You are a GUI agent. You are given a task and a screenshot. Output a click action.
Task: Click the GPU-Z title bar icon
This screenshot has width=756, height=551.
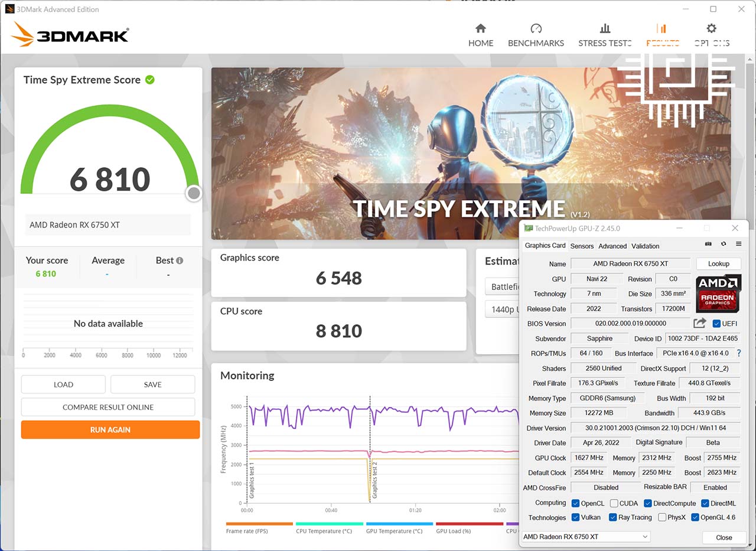coord(529,228)
